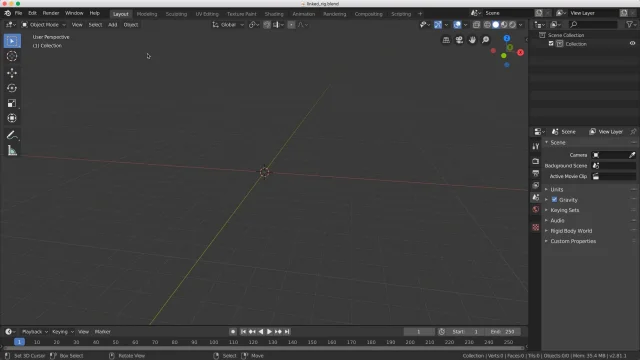Toggle proportional editing
The height and width of the screenshot is (360, 640).
click(x=291, y=25)
